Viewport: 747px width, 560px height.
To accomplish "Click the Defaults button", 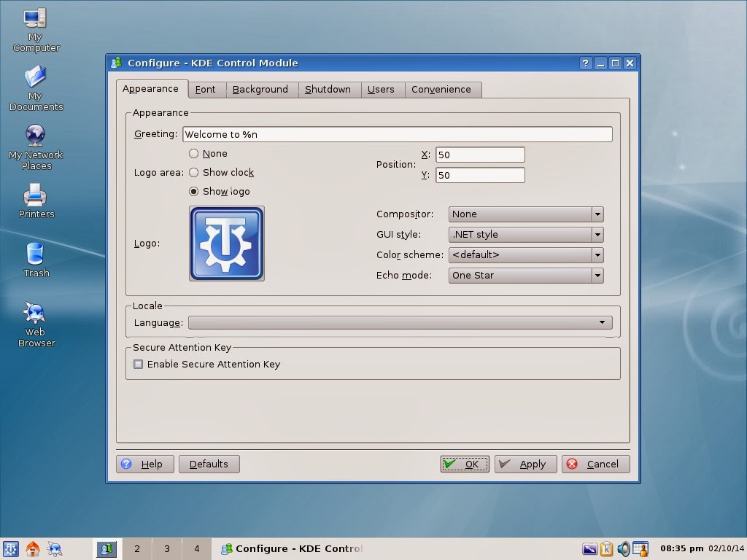I will click(209, 464).
